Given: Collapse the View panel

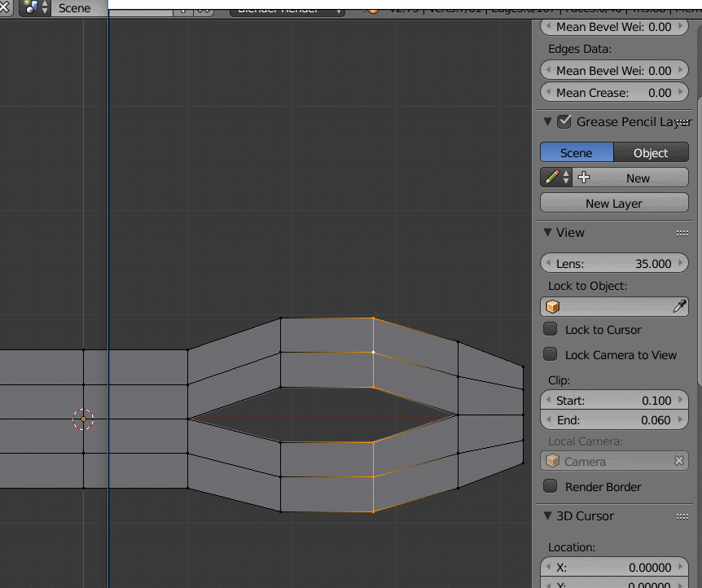Looking at the screenshot, I should point(546,233).
